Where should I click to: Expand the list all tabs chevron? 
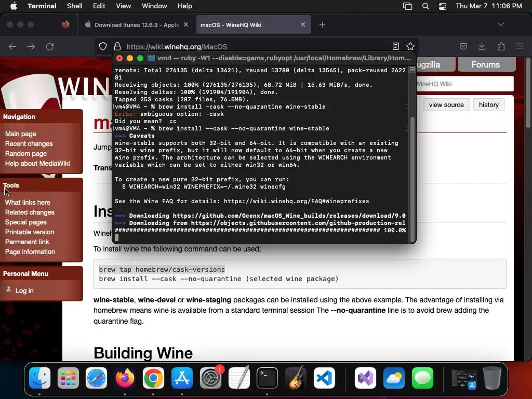500,24
